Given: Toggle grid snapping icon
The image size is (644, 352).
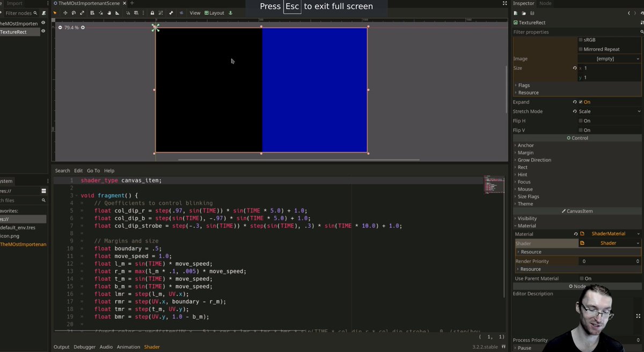Looking at the screenshot, I should pyautogui.click(x=136, y=13).
